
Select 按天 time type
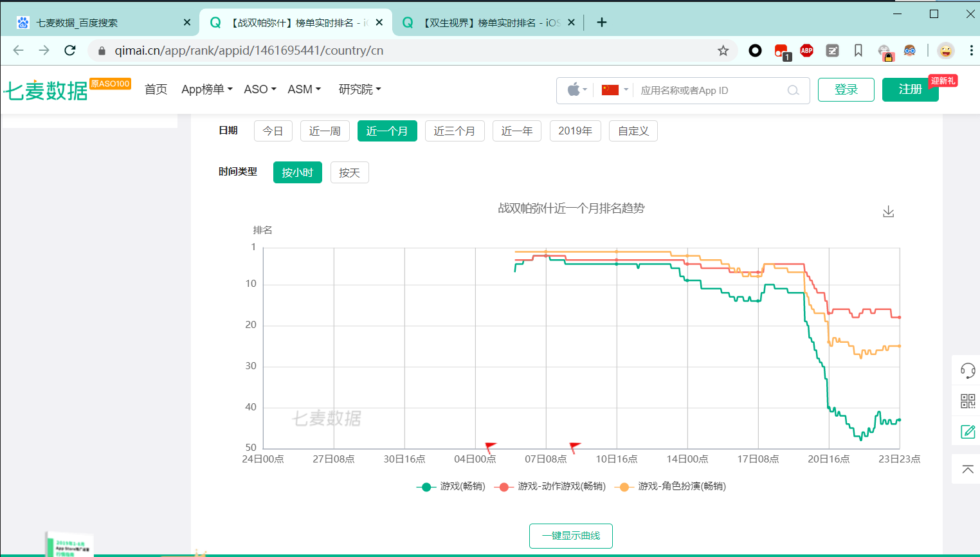coord(349,172)
